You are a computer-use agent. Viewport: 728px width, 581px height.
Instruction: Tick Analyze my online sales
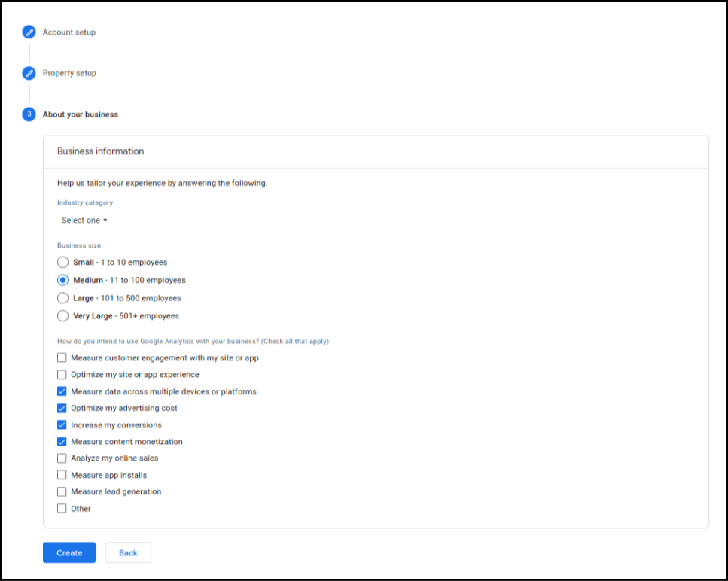[62, 458]
